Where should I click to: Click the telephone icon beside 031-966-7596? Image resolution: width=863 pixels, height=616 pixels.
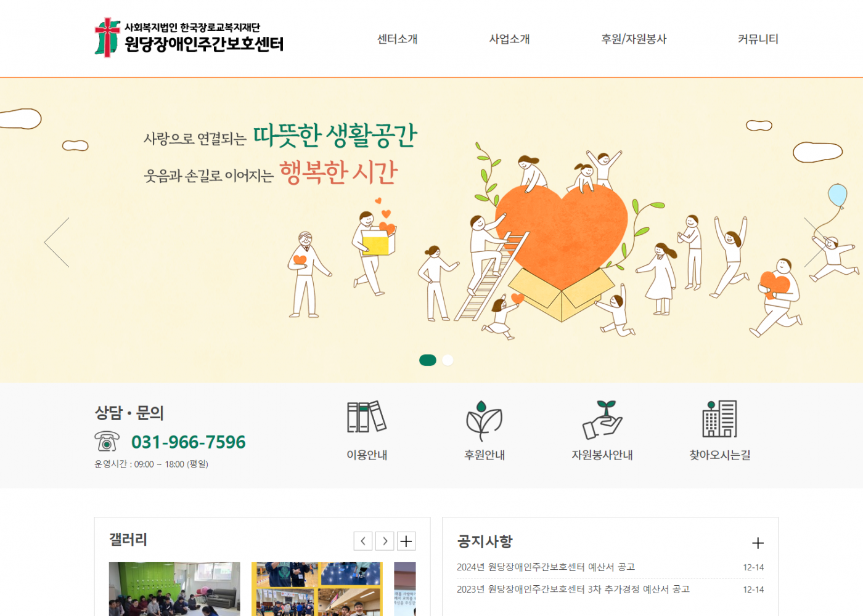(x=107, y=441)
